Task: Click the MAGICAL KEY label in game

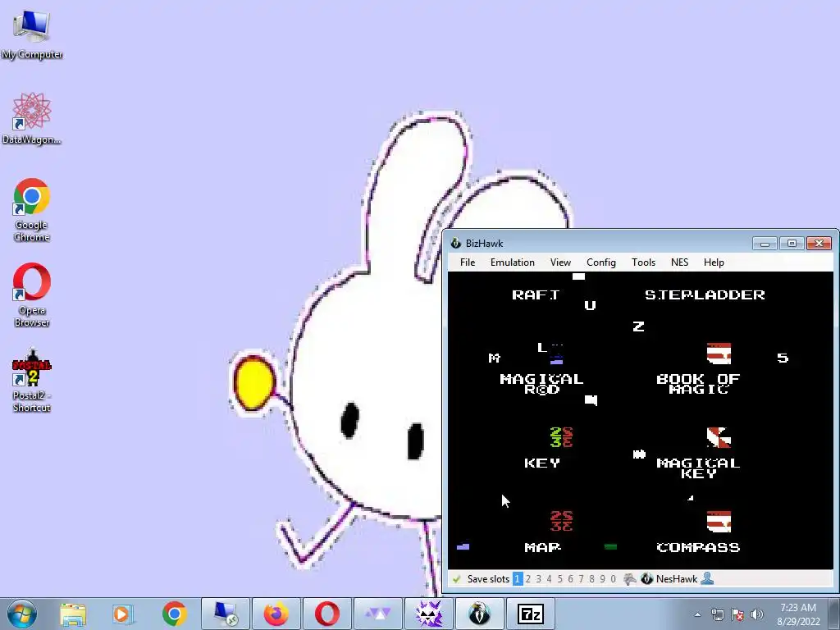Action: tap(698, 468)
